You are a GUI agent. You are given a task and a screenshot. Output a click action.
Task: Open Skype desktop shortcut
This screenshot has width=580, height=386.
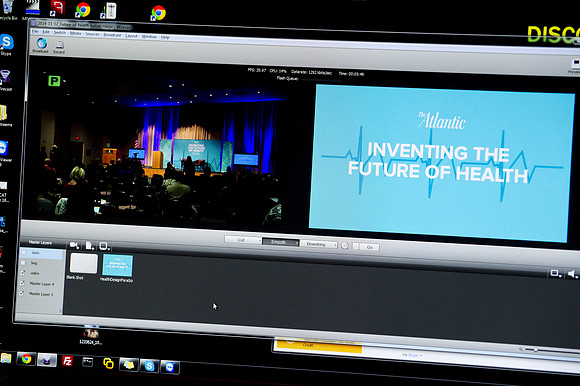6,44
